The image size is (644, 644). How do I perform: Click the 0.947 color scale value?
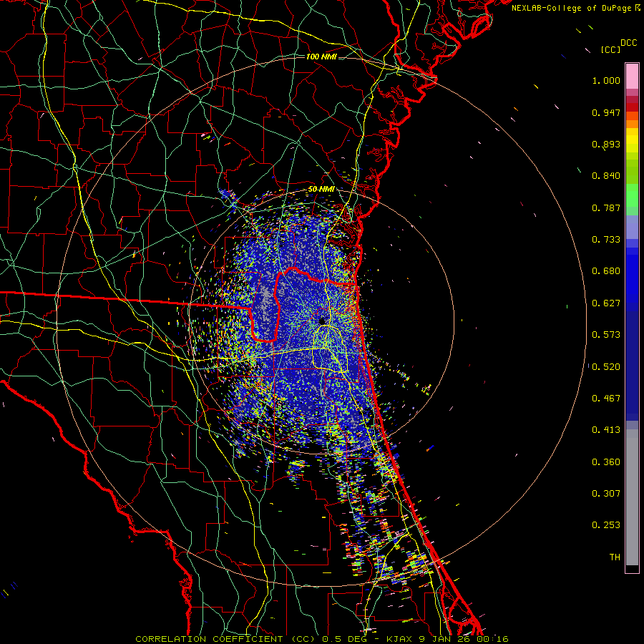coord(606,112)
